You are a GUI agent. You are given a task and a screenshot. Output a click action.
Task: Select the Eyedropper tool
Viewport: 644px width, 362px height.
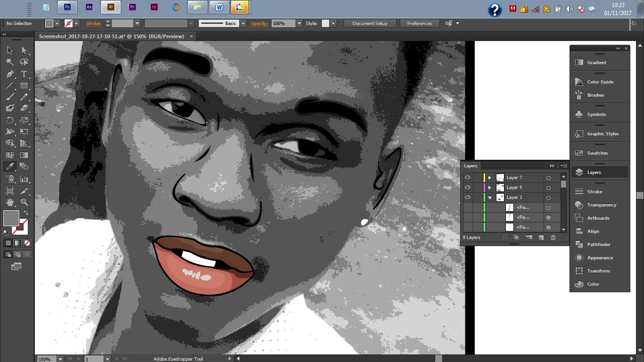coord(10,166)
